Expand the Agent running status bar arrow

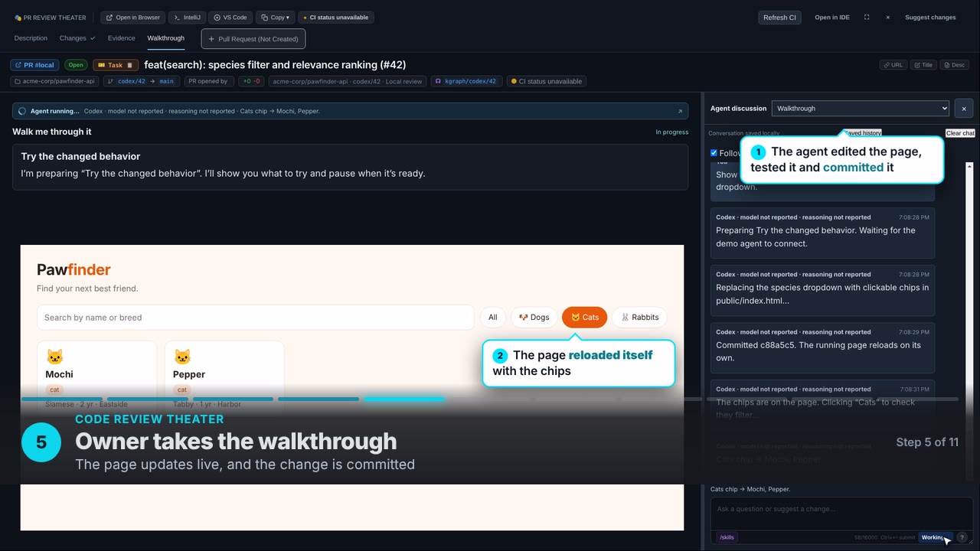pos(680,111)
